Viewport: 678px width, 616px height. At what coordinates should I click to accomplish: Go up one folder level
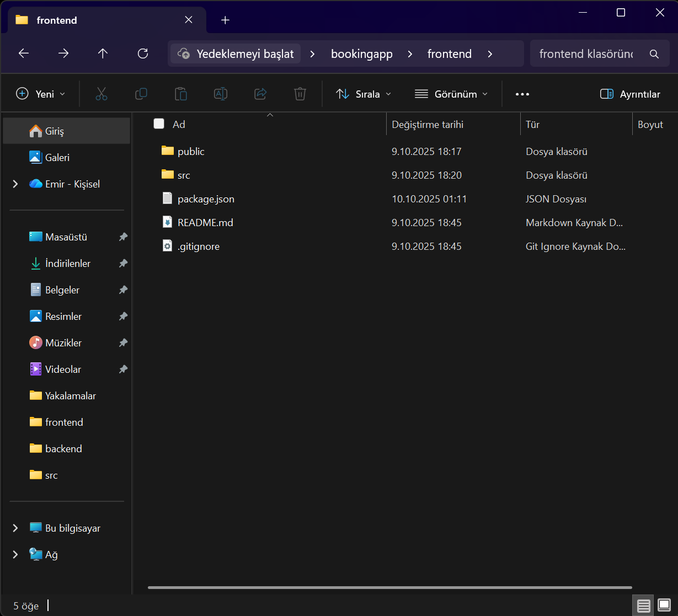tap(103, 53)
